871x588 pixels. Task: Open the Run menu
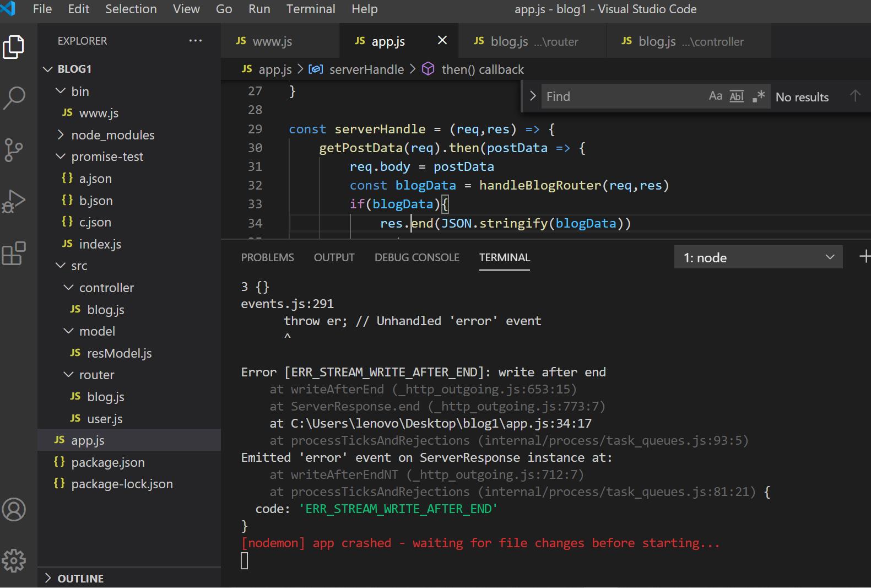coord(259,9)
